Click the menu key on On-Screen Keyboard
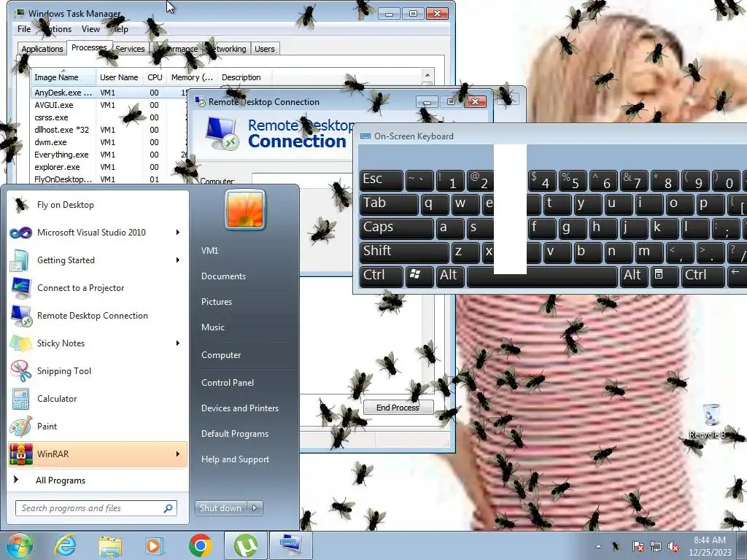 663,276
